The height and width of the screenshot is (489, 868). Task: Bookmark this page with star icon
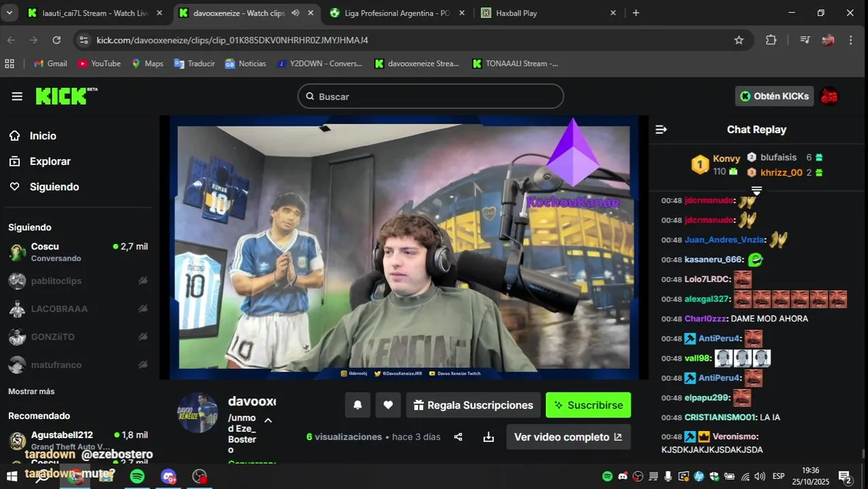pos(739,40)
